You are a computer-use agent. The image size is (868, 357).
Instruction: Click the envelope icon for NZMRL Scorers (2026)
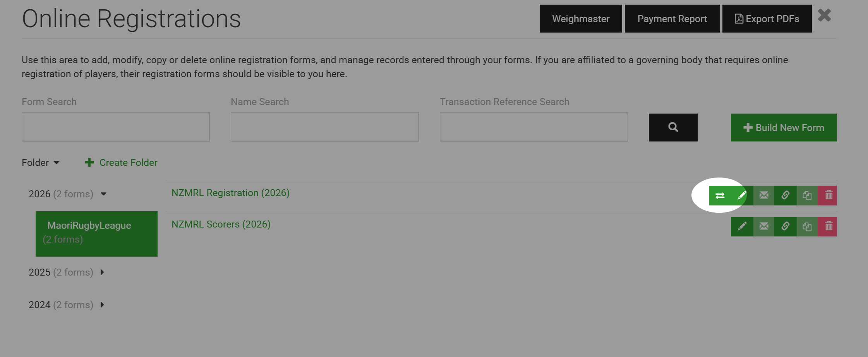pos(764,226)
